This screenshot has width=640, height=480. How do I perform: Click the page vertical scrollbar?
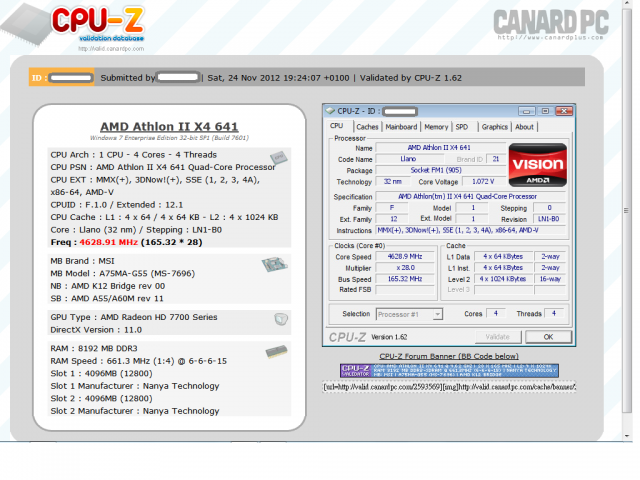[x=627, y=211]
